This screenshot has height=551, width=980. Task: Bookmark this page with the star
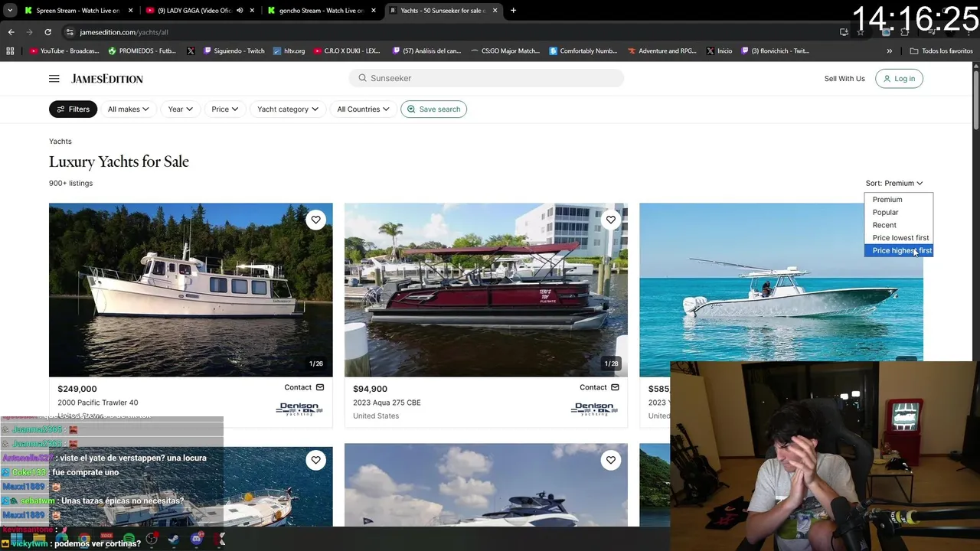coord(860,32)
